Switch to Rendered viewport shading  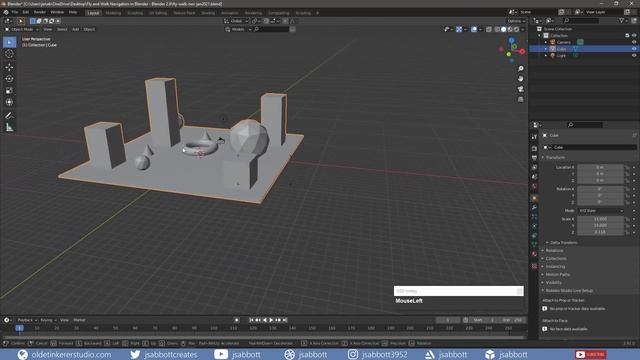(516, 29)
